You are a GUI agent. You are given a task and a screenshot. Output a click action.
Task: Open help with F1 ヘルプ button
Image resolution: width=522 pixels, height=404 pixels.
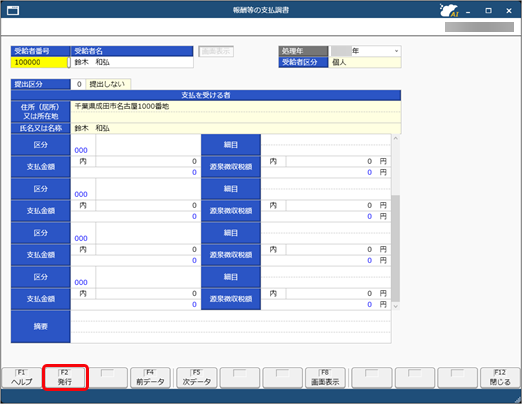tap(22, 377)
